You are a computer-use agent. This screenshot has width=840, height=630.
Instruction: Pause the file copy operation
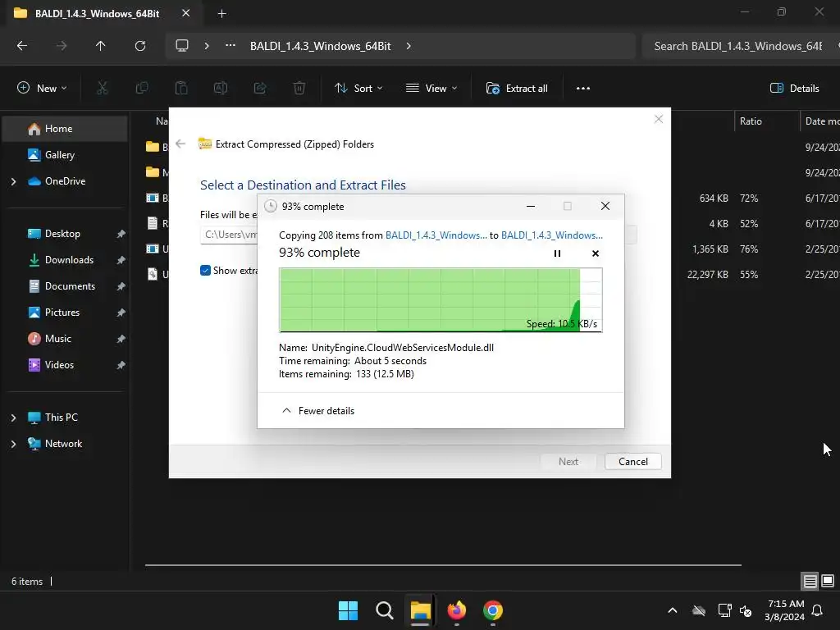click(557, 253)
